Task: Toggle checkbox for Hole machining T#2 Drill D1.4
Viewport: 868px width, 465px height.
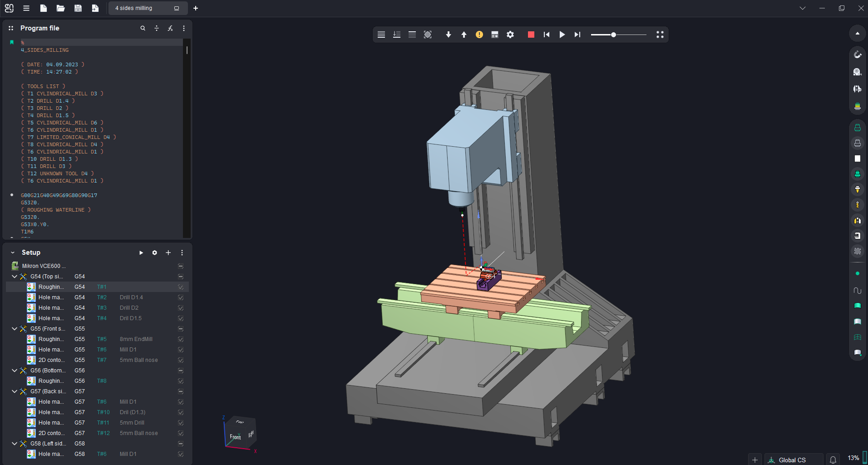Action: 181,297
